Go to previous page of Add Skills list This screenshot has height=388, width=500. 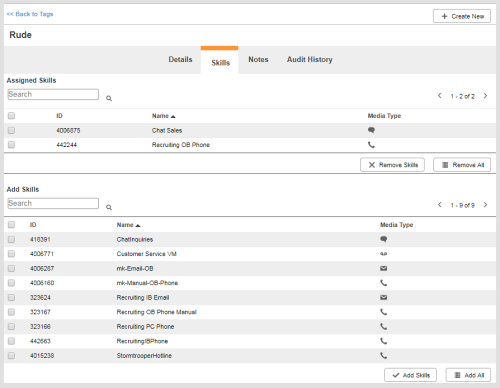pos(440,205)
